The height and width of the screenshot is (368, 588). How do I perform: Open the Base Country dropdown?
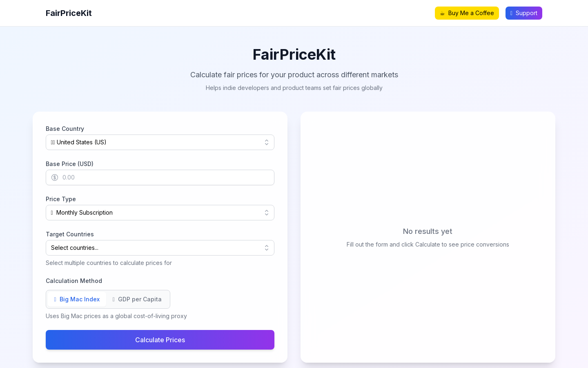[160, 142]
